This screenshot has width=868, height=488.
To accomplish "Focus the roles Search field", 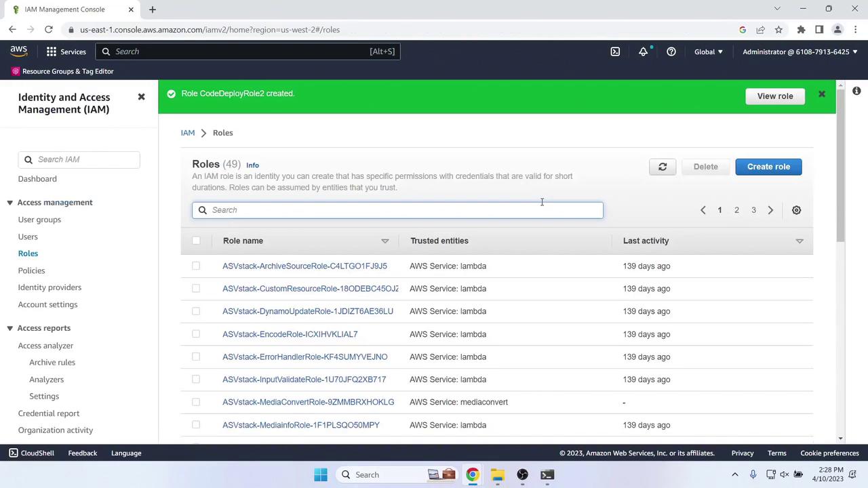I will (x=397, y=210).
